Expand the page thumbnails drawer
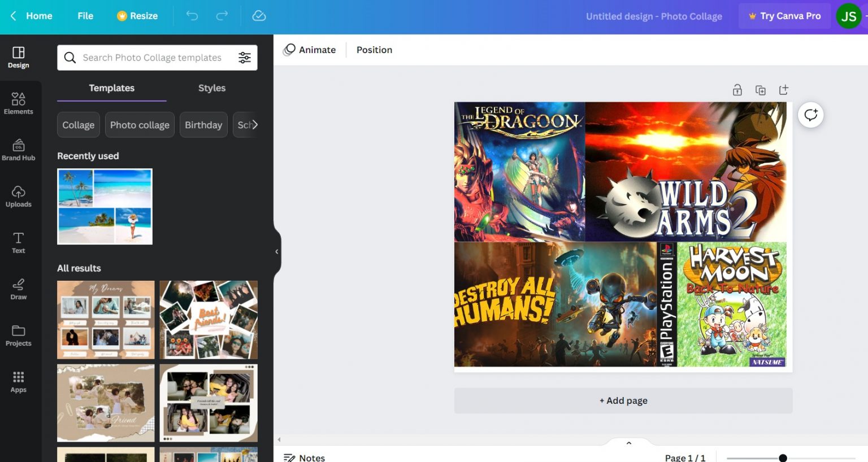Viewport: 868px width, 462px height. tap(628, 443)
